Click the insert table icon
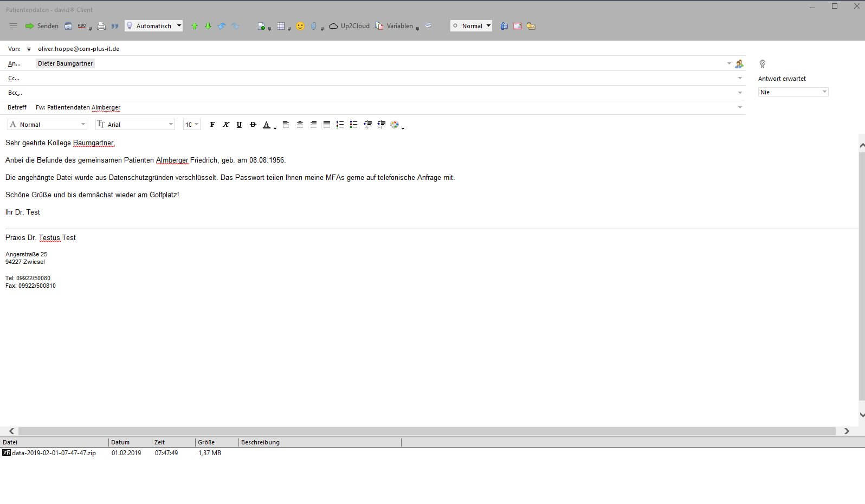The image size is (865, 504). tap(281, 26)
